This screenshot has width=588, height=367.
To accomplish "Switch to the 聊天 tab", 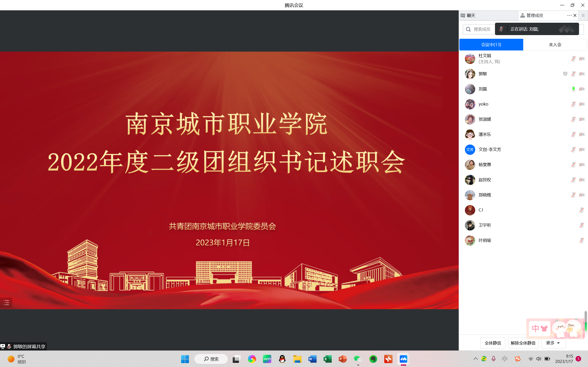I will 471,16.
